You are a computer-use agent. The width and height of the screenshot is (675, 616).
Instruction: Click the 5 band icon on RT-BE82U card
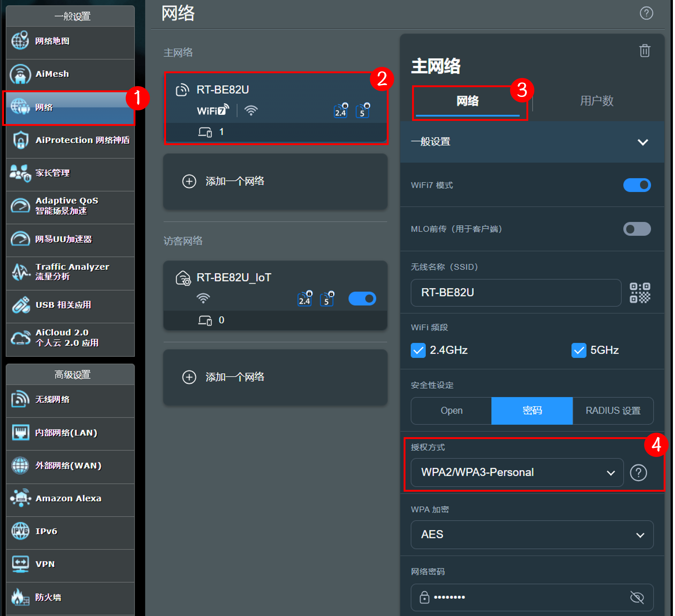coord(364,110)
